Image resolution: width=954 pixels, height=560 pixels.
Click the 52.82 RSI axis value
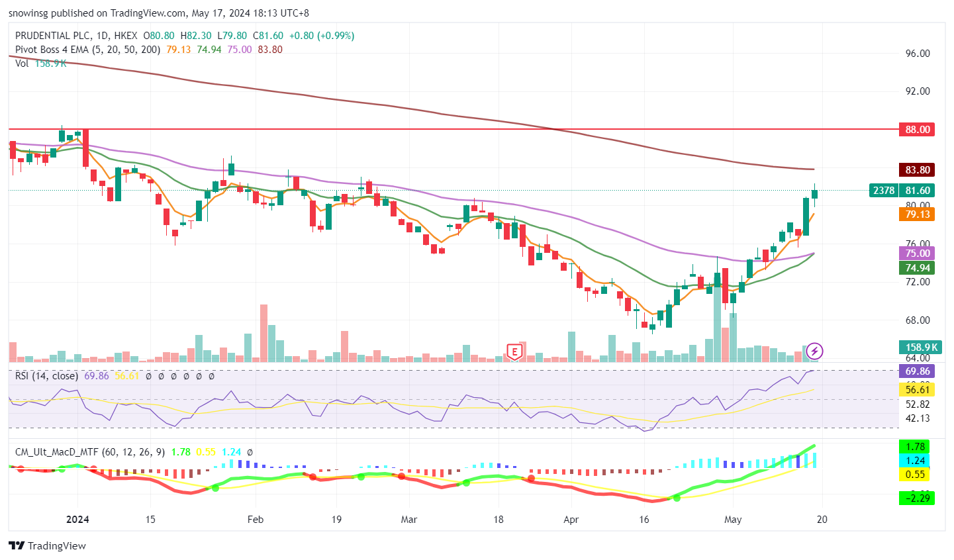coord(918,404)
